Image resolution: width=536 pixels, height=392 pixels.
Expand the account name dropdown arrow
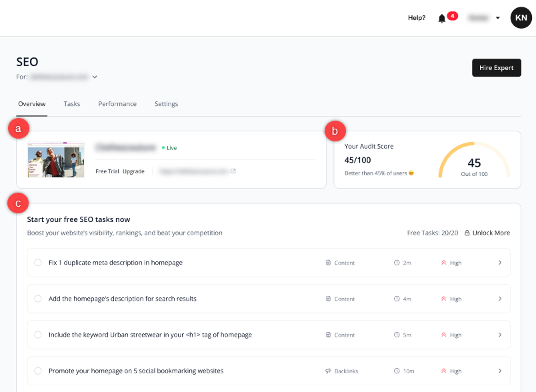pos(498,18)
